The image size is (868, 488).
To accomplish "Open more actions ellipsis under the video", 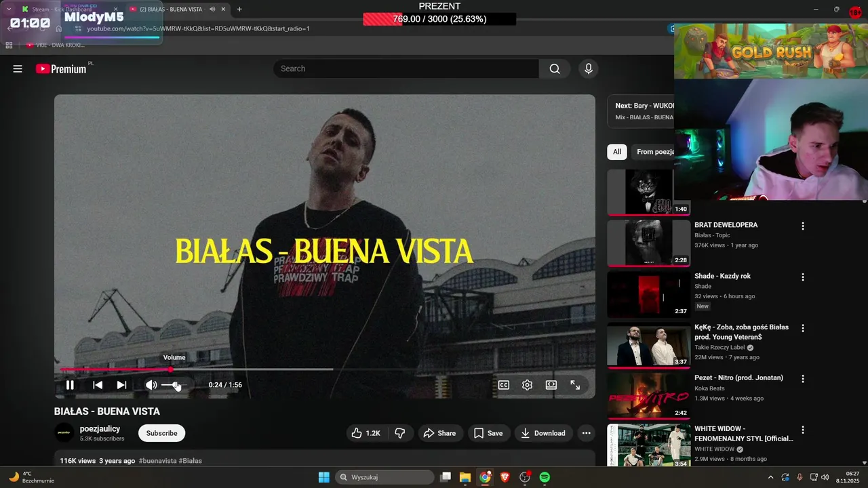I will [587, 433].
